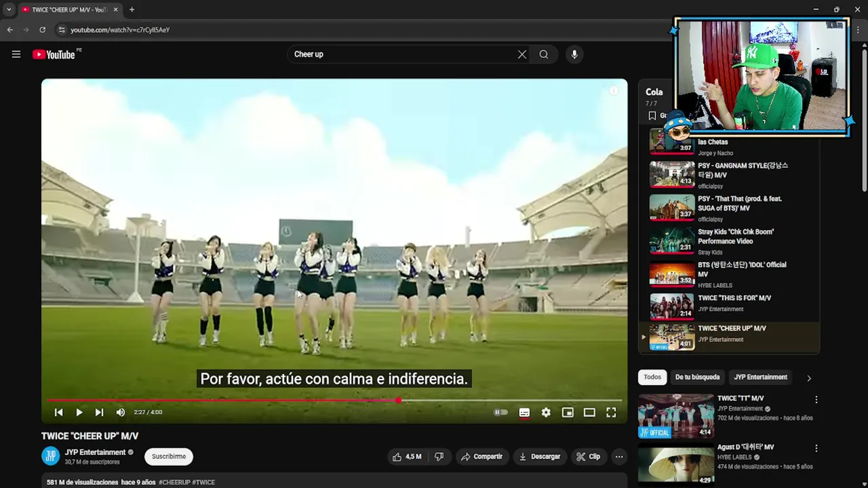Subscribe with the Suscribirme button
868x488 pixels.
pyautogui.click(x=169, y=457)
